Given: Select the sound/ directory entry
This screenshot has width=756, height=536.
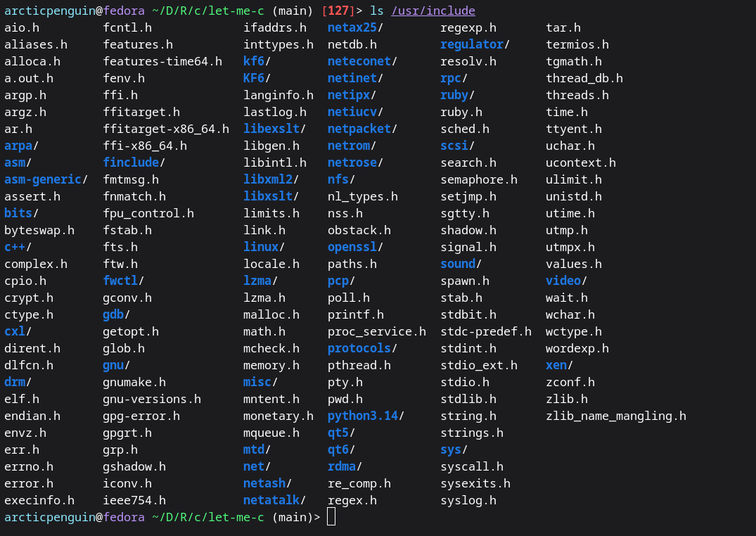Looking at the screenshot, I should coord(461,264).
